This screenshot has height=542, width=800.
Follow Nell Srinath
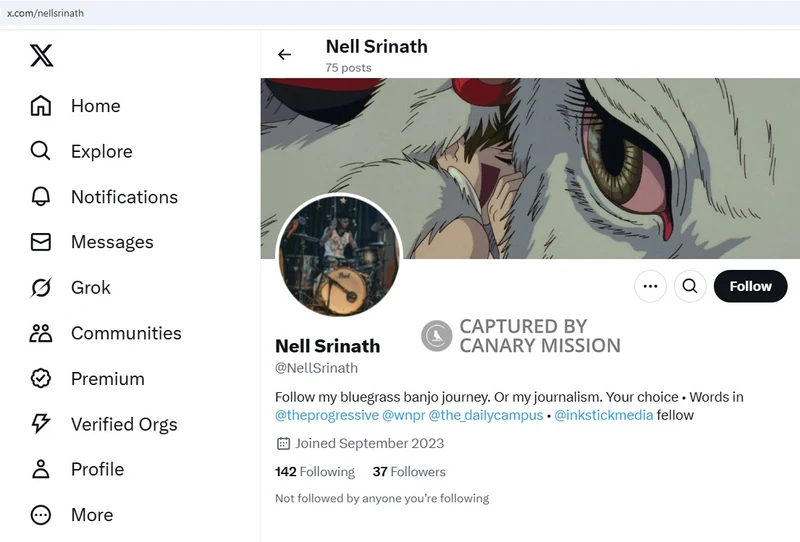tap(750, 286)
